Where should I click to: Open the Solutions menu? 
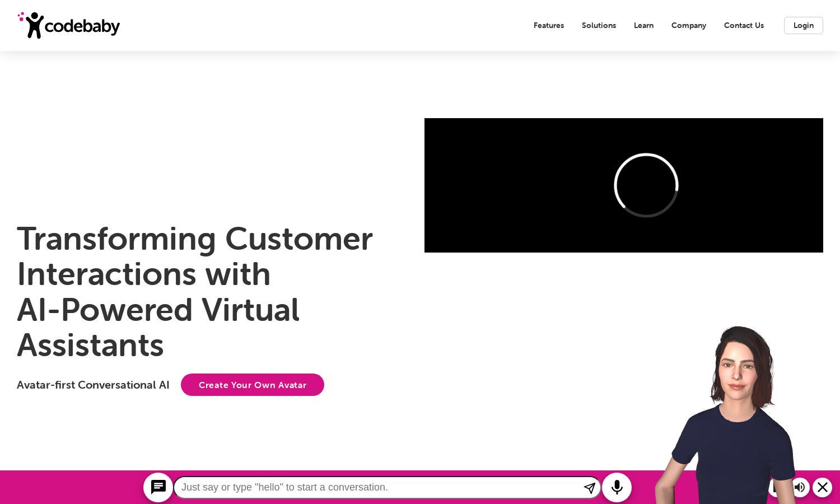(x=599, y=25)
